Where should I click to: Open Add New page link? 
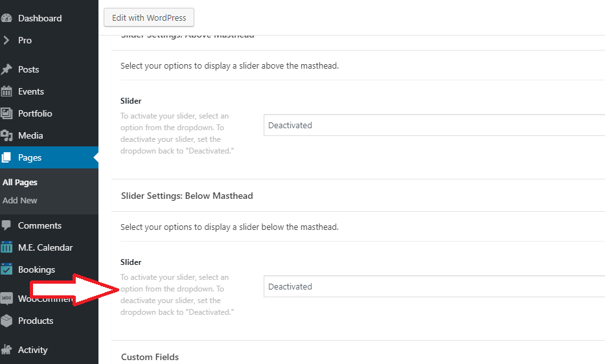tap(20, 200)
